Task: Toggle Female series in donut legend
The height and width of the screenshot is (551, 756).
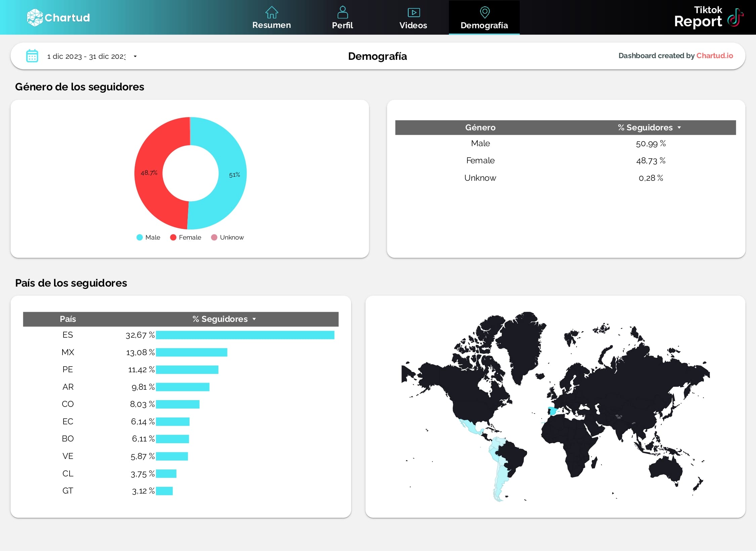Action: 185,238
